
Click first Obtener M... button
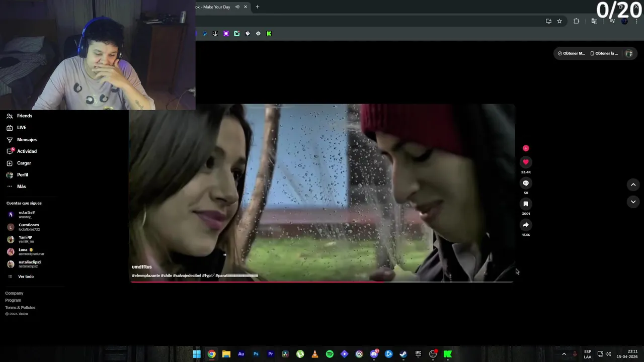click(x=571, y=53)
